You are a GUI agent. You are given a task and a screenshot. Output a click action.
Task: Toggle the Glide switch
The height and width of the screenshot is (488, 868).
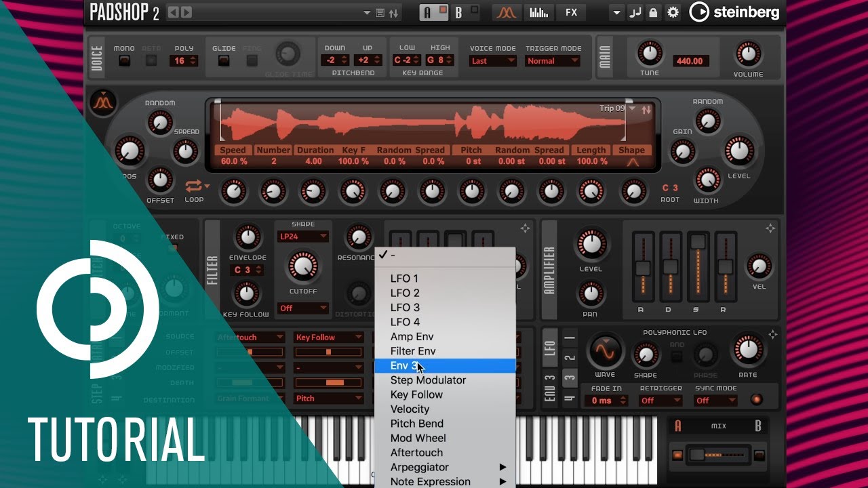point(223,60)
